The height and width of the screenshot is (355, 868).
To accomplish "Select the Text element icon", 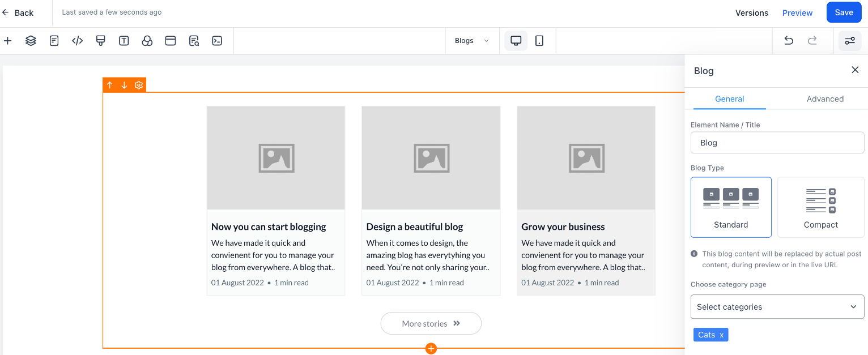I will pyautogui.click(x=124, y=40).
